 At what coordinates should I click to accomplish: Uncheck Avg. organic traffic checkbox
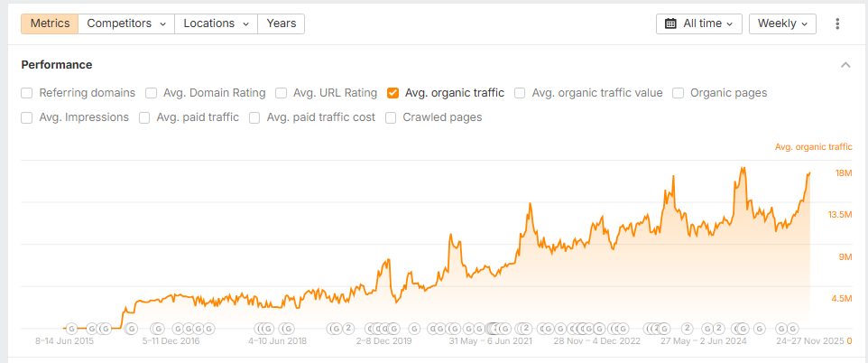coord(392,92)
